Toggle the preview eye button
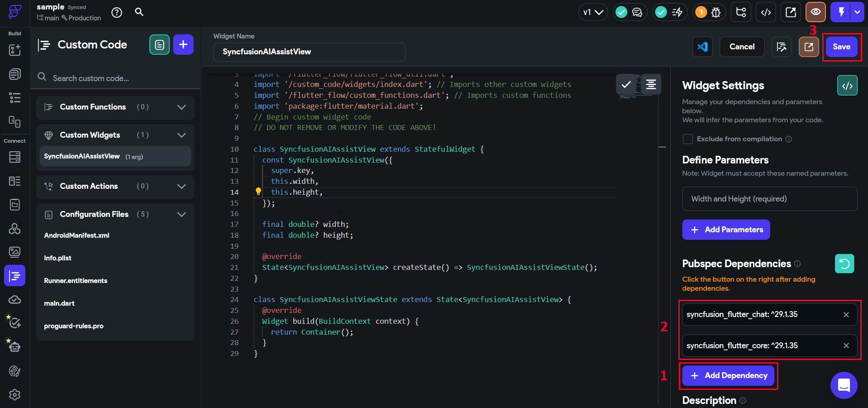This screenshot has height=408, width=868. click(x=816, y=12)
